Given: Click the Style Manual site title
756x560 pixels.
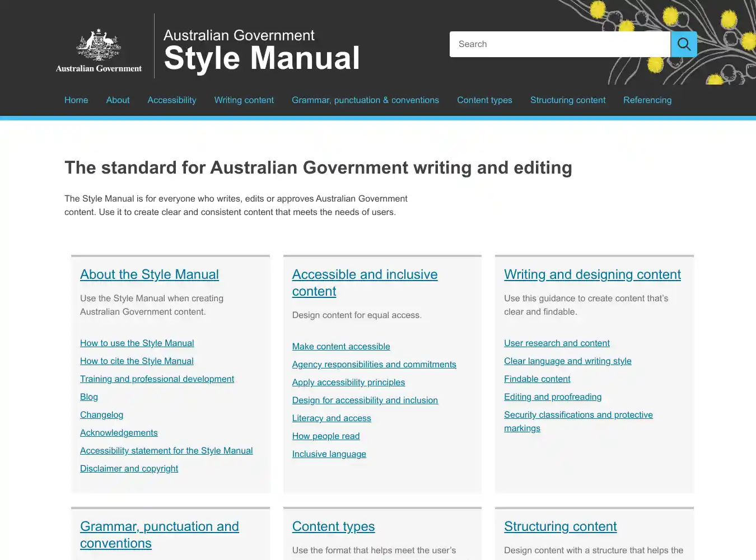Looking at the screenshot, I should 262,58.
